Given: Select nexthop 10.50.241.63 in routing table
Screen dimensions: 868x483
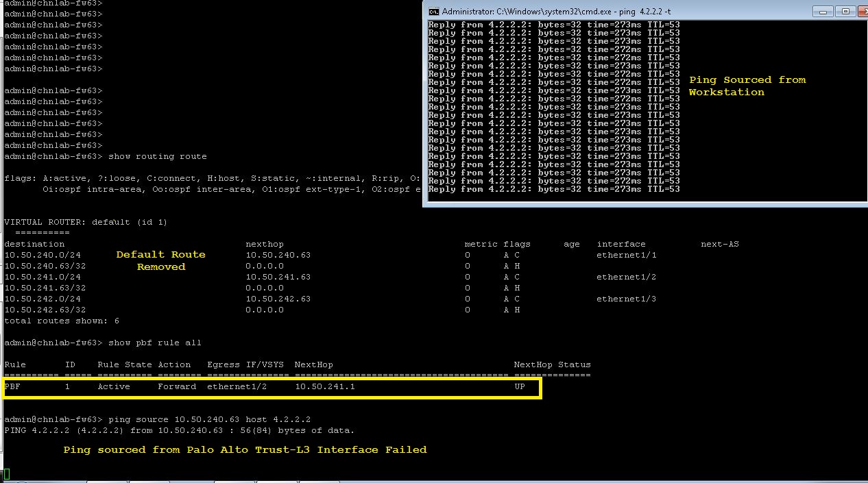Looking at the screenshot, I should coord(278,277).
